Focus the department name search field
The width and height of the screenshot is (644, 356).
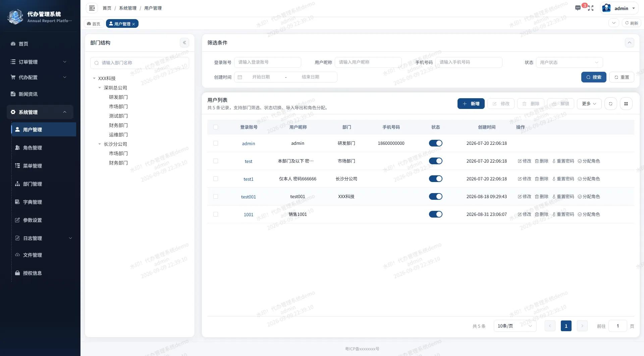click(x=140, y=63)
